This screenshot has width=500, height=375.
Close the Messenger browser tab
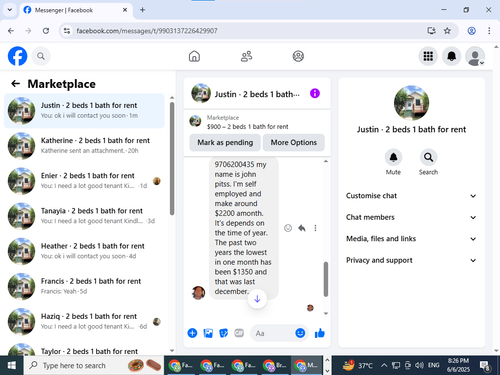click(125, 10)
